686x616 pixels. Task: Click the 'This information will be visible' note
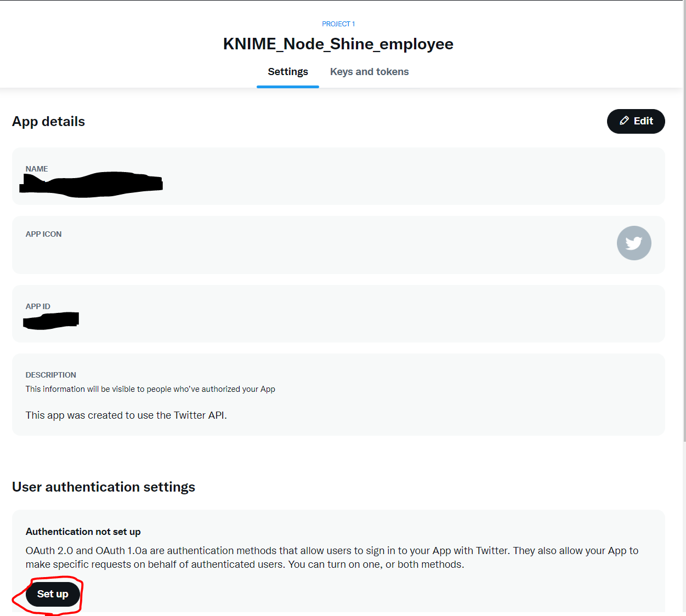pos(150,389)
